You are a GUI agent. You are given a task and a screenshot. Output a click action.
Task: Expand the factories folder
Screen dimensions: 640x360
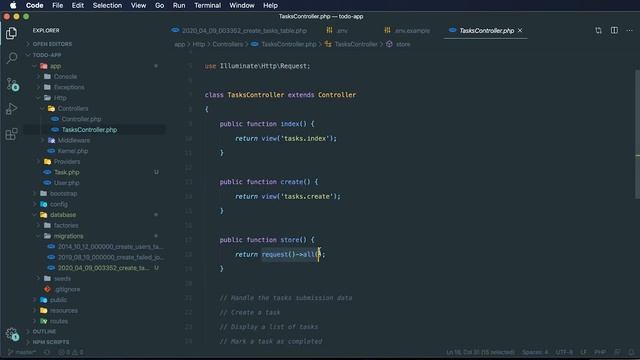[x=66, y=225]
